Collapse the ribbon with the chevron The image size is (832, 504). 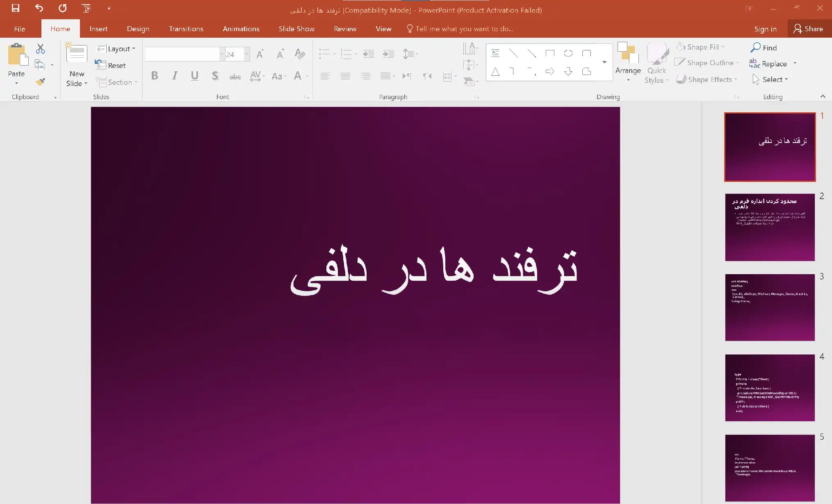(x=823, y=96)
